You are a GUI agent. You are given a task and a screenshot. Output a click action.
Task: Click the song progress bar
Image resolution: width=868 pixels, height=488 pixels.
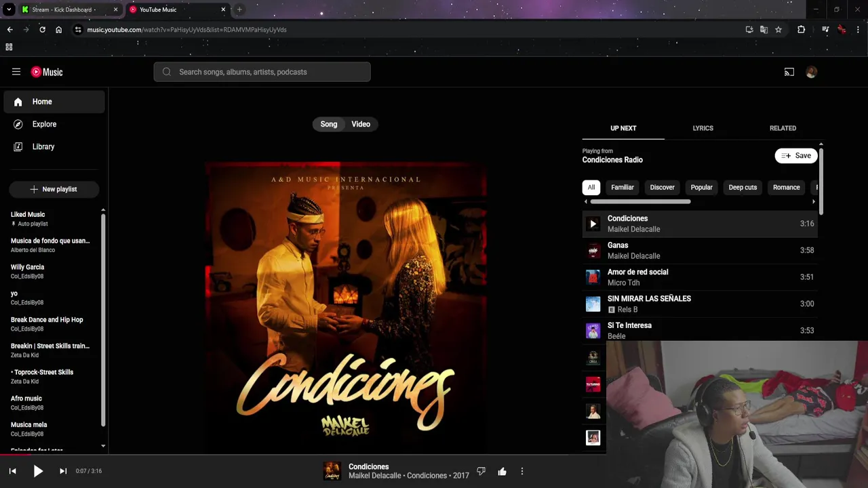pos(434,455)
